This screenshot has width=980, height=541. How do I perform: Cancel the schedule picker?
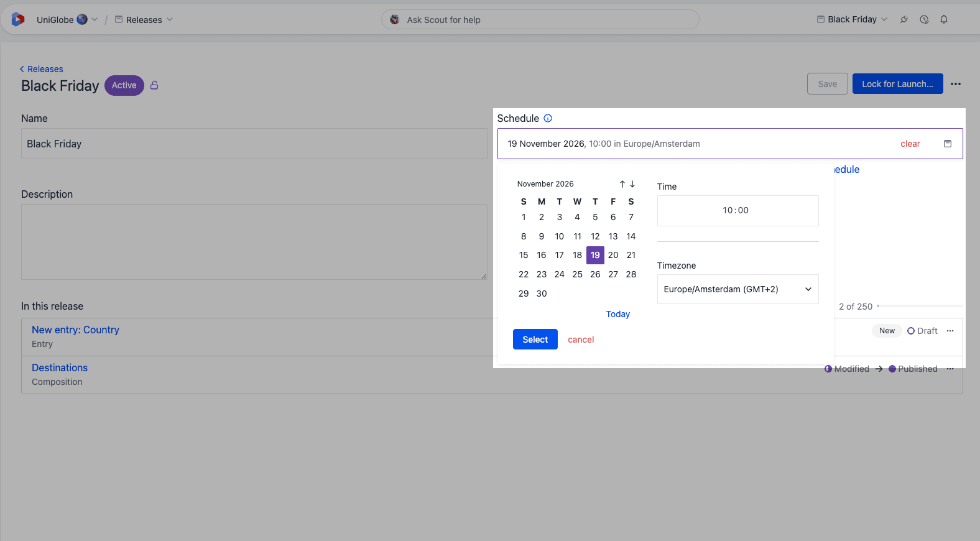(x=581, y=340)
